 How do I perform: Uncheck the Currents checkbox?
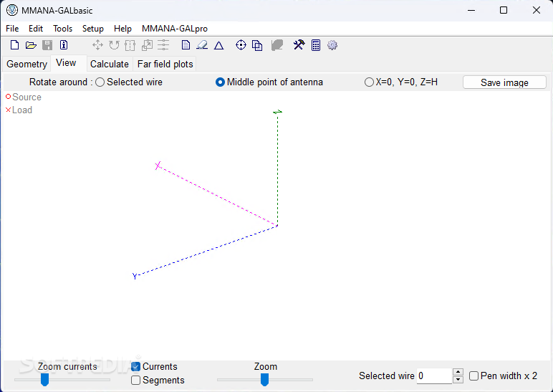(x=136, y=367)
